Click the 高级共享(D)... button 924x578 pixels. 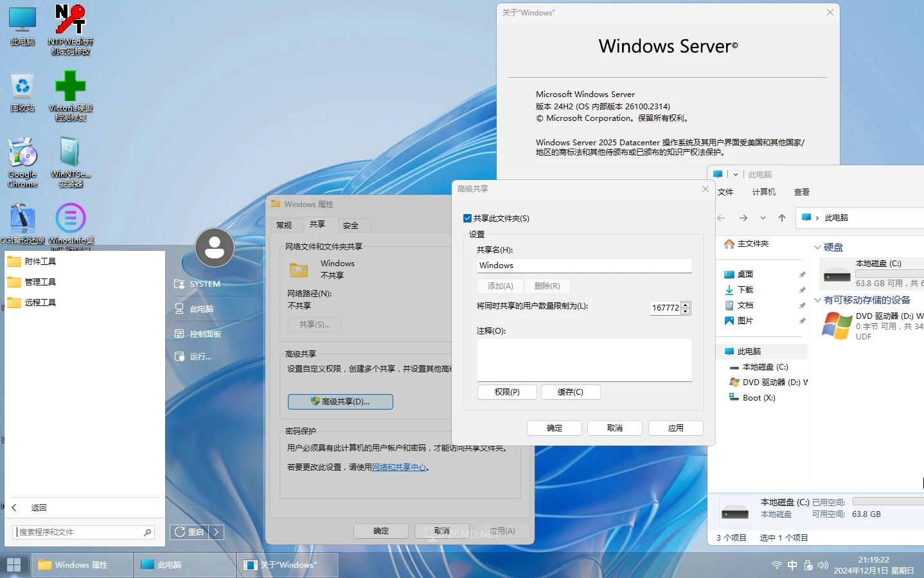point(341,402)
